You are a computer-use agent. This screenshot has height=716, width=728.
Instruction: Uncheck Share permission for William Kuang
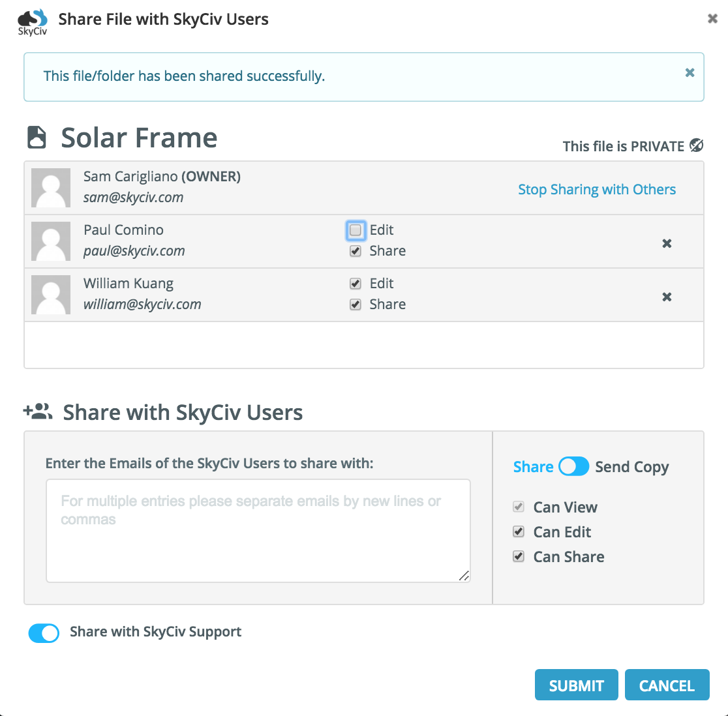click(356, 305)
